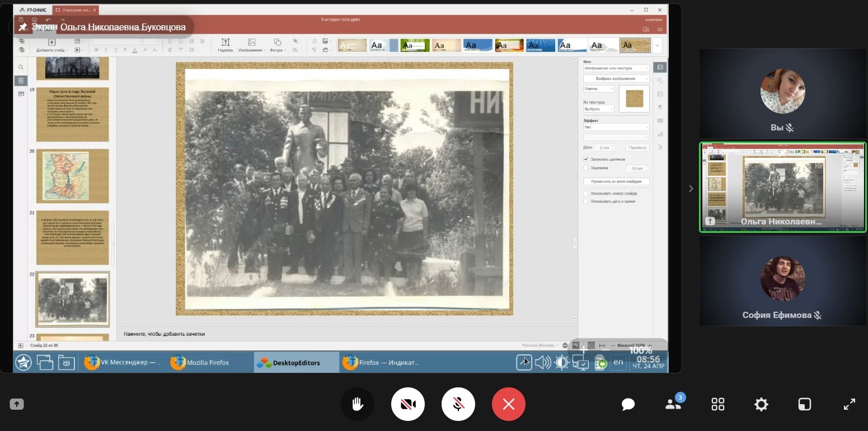Select your own video tile 'Вы'
This screenshot has width=868, height=431.
pos(782,93)
